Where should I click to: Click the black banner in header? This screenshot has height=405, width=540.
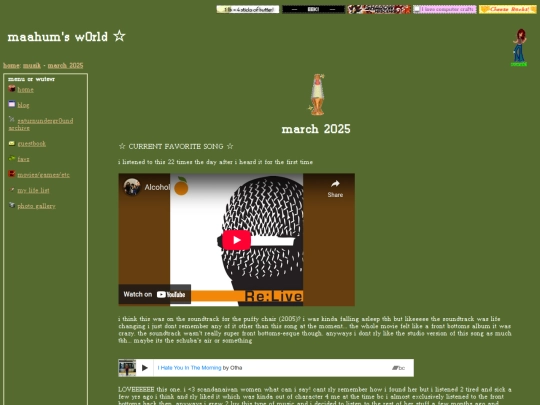pyautogui.click(x=313, y=9)
